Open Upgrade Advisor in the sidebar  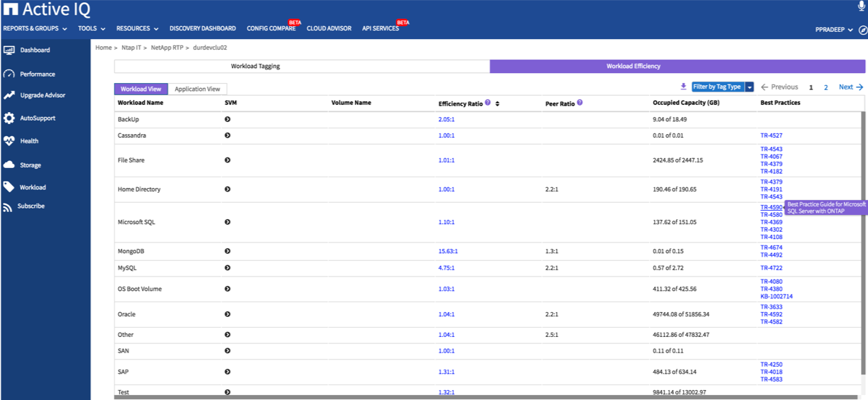(x=9, y=95)
